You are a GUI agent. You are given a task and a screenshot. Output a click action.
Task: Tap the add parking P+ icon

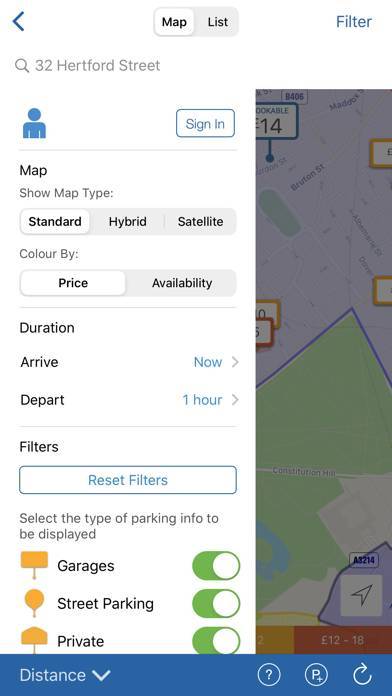pos(316,675)
